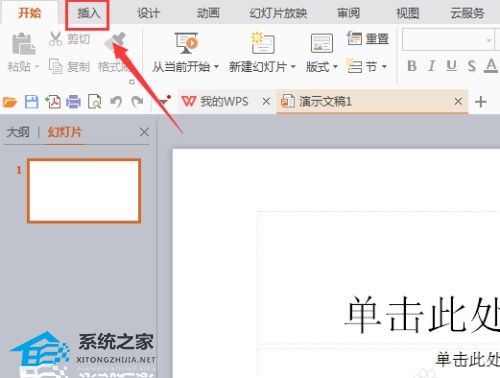500x378 pixels.
Task: Select the format painter brush icon
Action: [116, 42]
